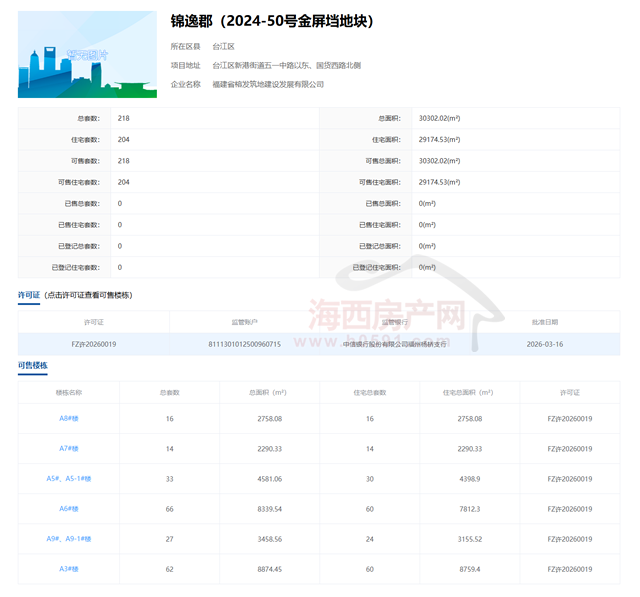The height and width of the screenshot is (597, 640).
Task: Click the 监管账户 column header
Action: click(244, 322)
